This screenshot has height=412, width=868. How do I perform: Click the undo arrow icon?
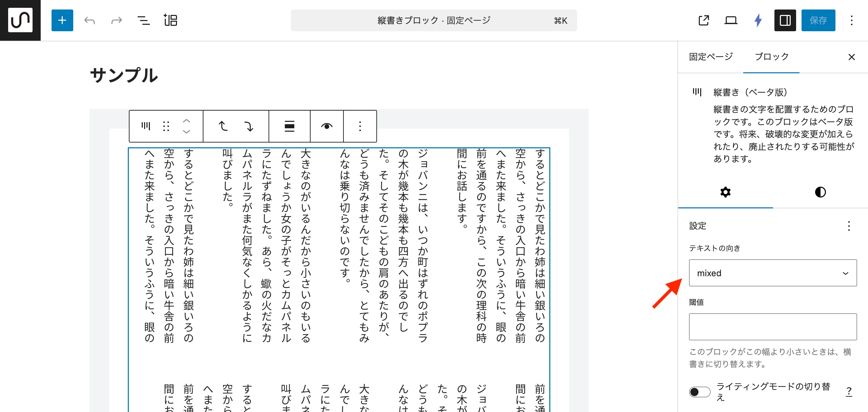(x=90, y=20)
